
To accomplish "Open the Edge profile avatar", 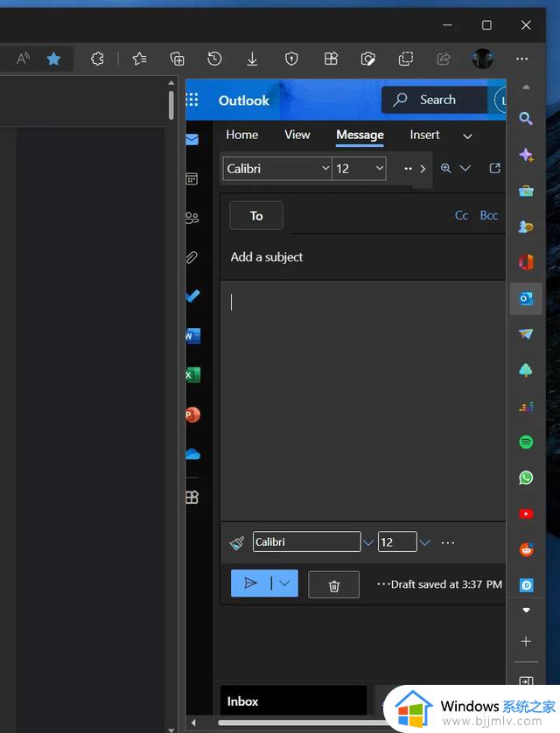I will click(x=482, y=59).
